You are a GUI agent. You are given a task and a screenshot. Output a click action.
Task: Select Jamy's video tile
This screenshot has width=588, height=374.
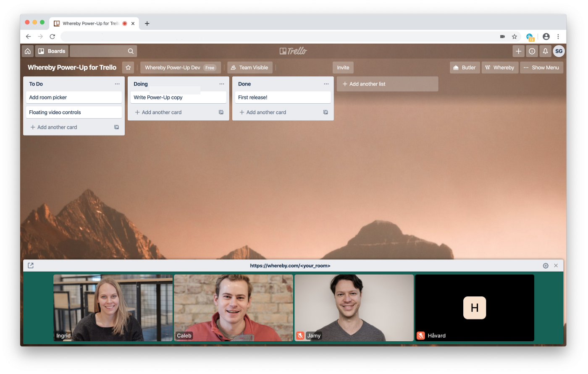click(x=354, y=308)
